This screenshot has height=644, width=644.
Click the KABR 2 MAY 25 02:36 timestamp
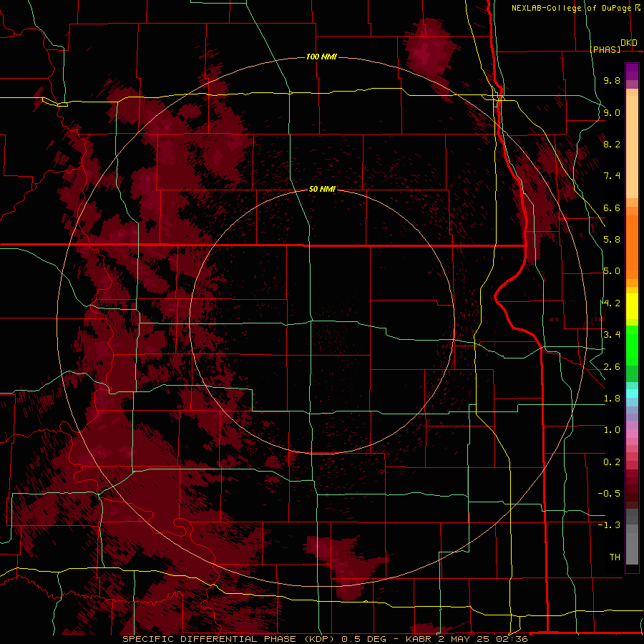[467, 639]
